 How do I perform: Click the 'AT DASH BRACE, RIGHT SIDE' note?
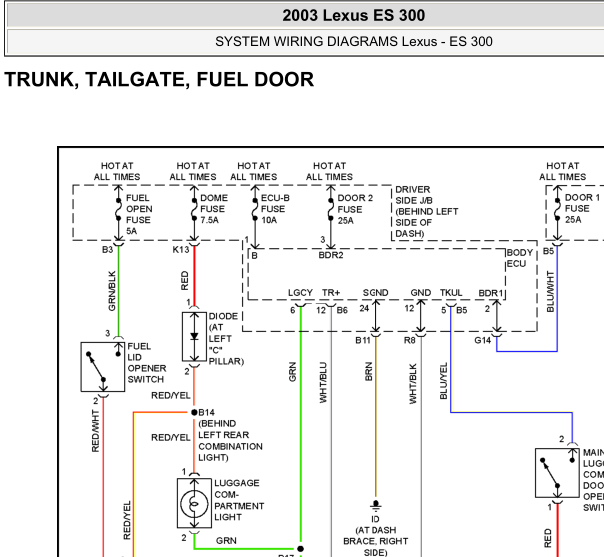(x=376, y=541)
